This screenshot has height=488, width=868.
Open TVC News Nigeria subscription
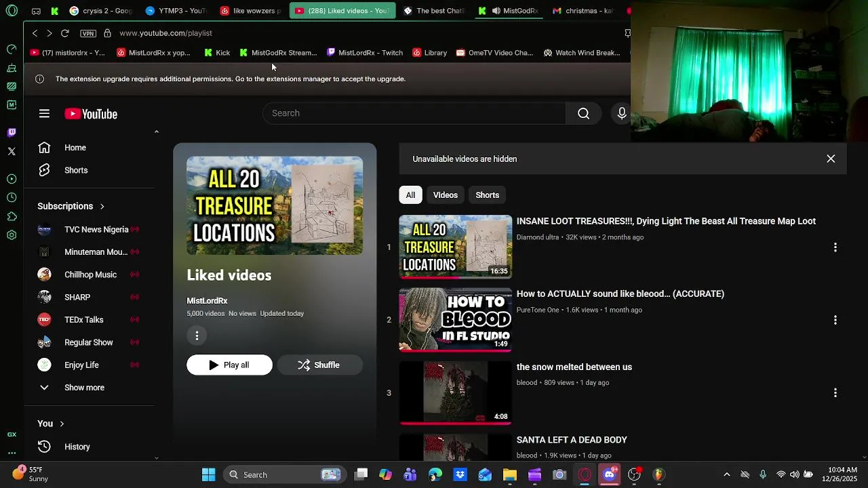pos(89,230)
